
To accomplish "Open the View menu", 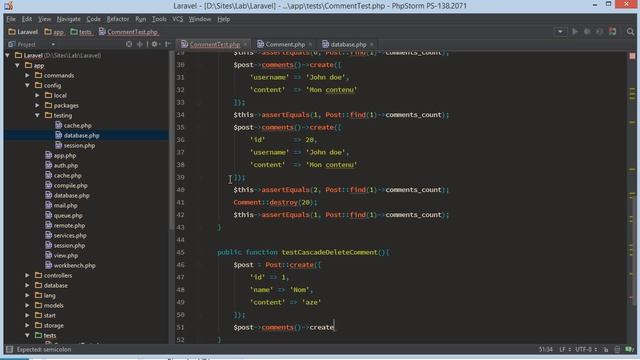I will [x=44, y=19].
